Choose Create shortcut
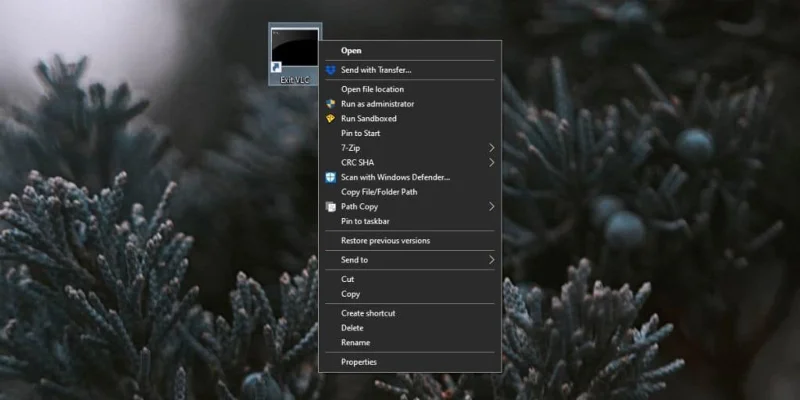 pos(410,313)
